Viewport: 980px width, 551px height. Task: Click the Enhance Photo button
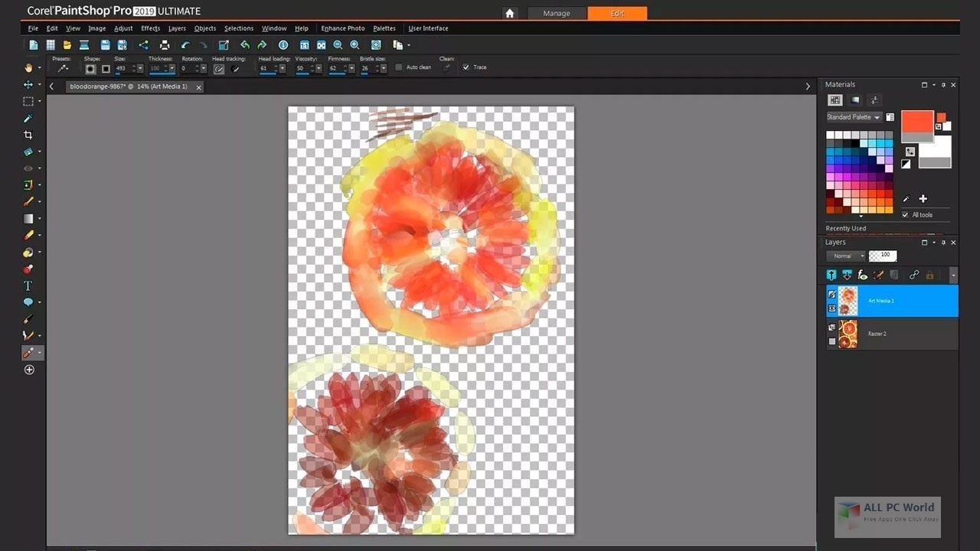(343, 28)
